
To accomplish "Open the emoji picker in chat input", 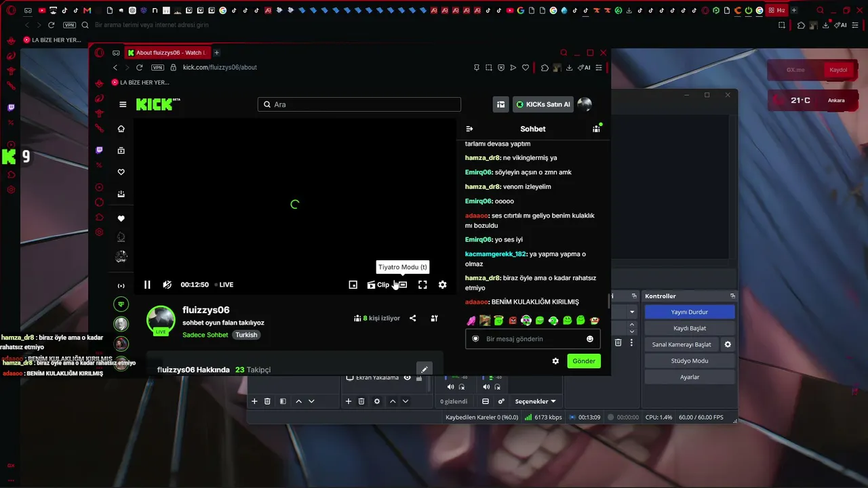I will [590, 339].
